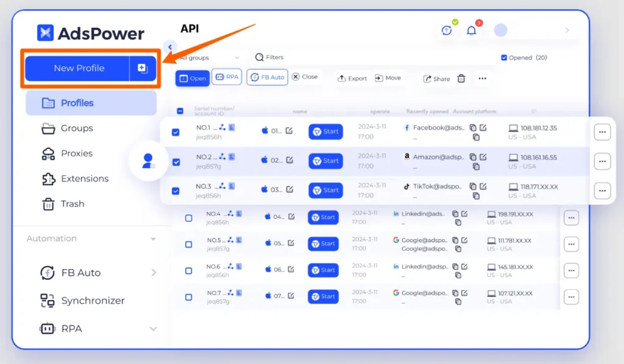Toggle the select-all header checkbox
The image size is (624, 364).
pos(180,111)
